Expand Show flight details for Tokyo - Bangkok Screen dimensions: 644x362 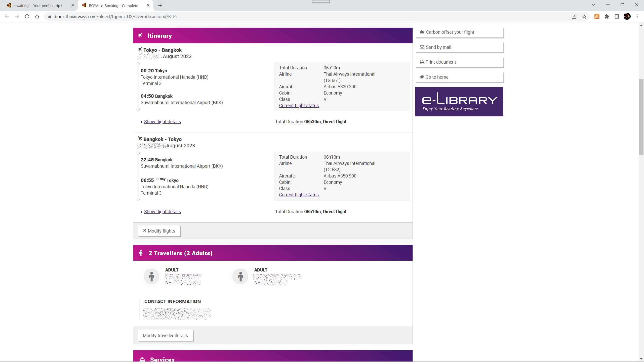162,122
